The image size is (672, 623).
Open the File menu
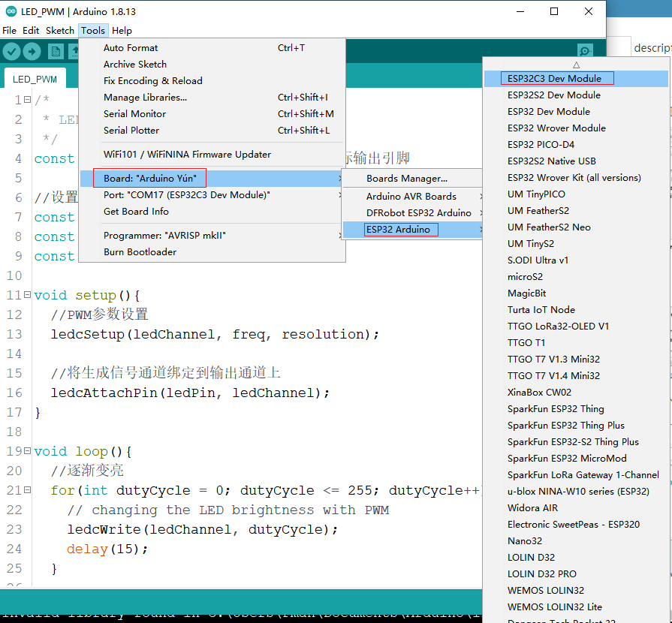pos(10,31)
